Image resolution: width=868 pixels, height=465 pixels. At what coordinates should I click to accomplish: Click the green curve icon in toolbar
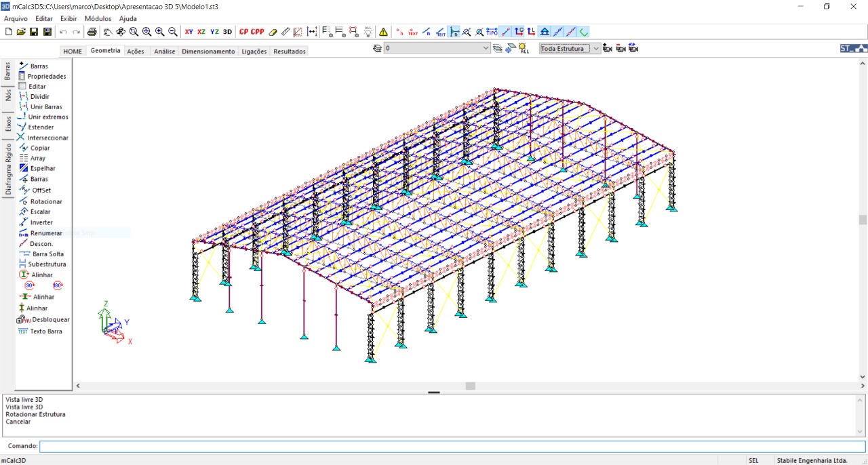tap(584, 32)
